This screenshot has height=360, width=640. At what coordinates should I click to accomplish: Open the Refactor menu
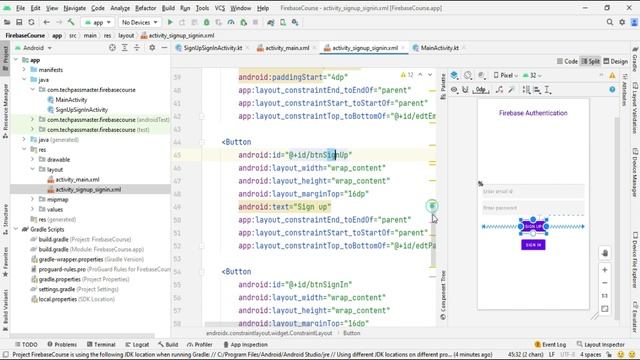(x=146, y=8)
